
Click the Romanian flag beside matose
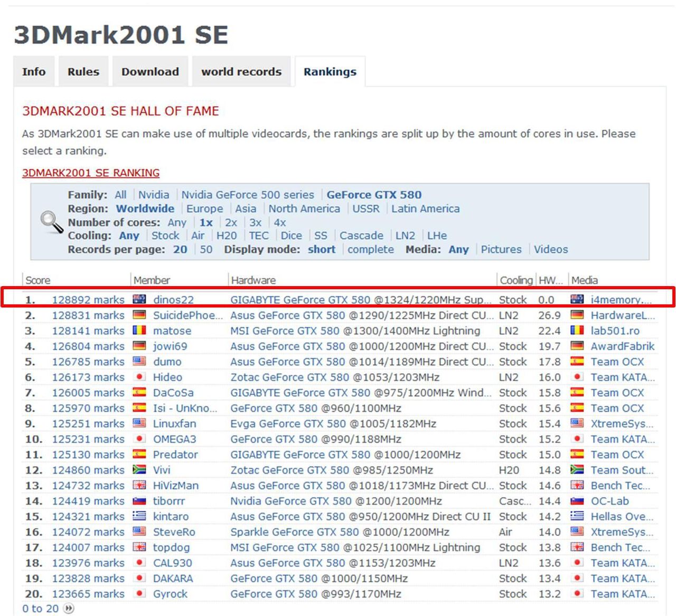click(x=139, y=330)
